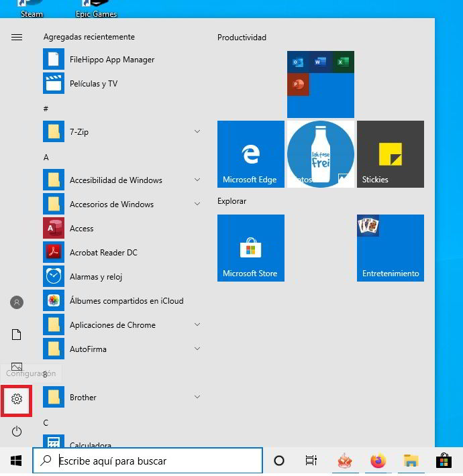Viewport: 463px width, 476px height.
Task: Launch Firefox from the taskbar
Action: click(x=378, y=461)
